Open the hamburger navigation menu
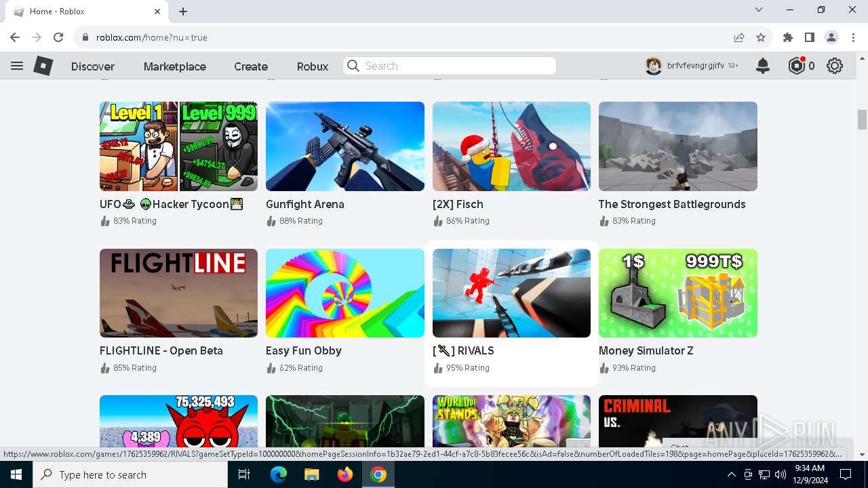Screen dimensions: 868x488 (x=17, y=66)
